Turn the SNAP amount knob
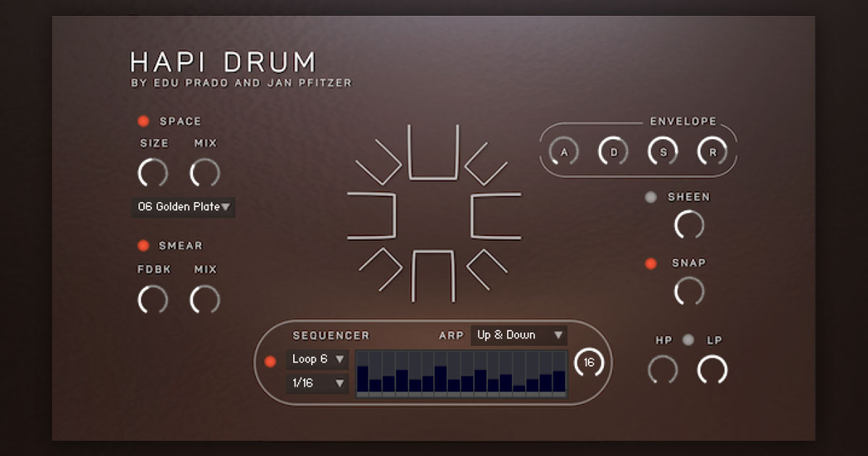This screenshot has height=456, width=868. [x=689, y=292]
